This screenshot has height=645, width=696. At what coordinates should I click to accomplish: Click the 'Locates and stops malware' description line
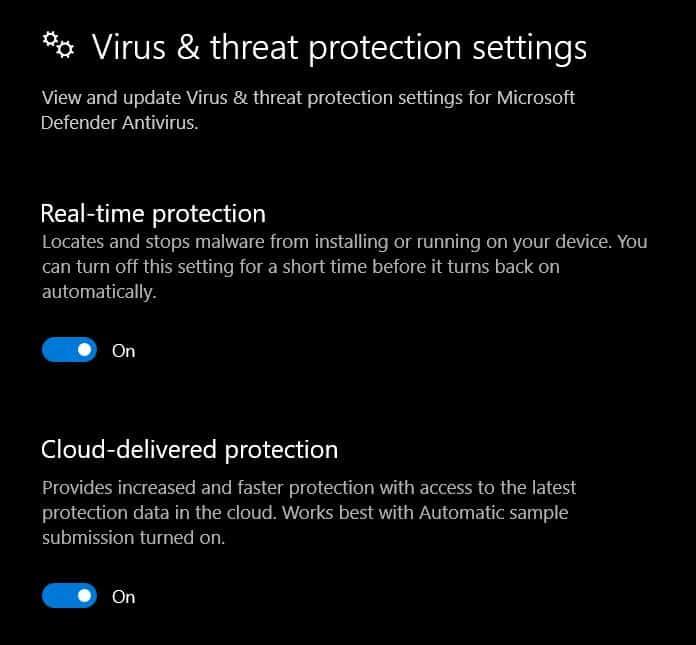point(344,242)
